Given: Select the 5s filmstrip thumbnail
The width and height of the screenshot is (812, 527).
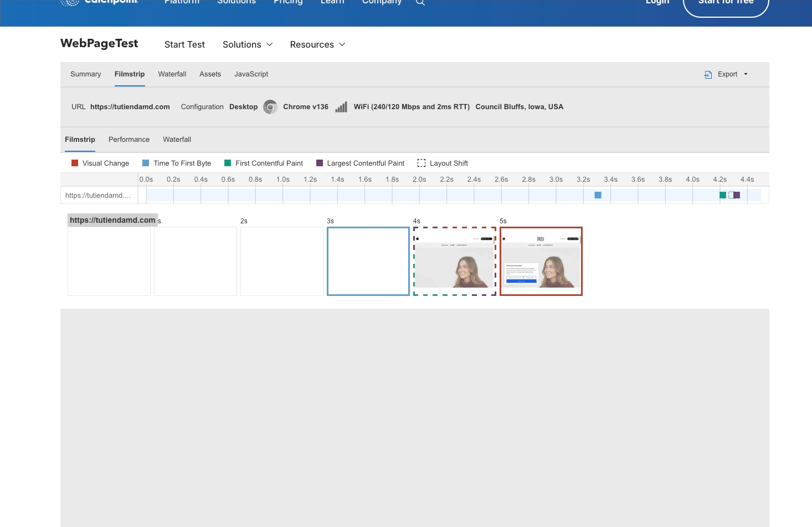Looking at the screenshot, I should (541, 261).
